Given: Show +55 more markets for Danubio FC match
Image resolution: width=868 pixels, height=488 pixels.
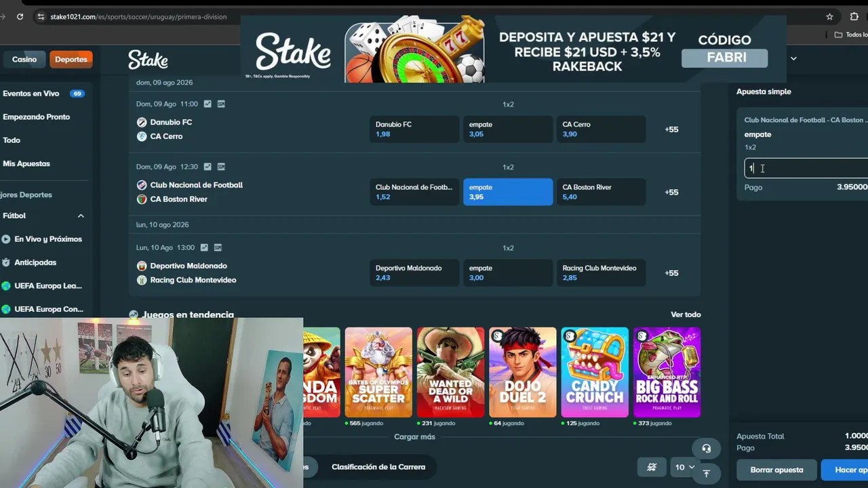Looking at the screenshot, I should [x=671, y=129].
